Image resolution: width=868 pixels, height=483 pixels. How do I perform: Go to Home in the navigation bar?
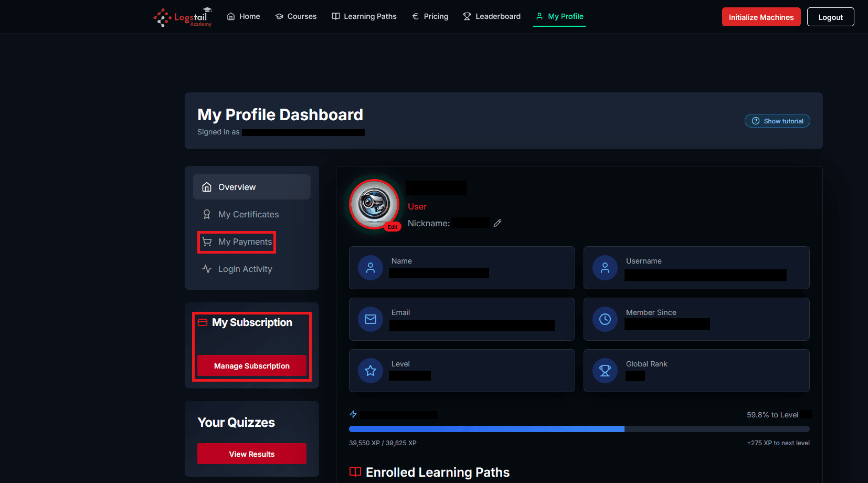[x=244, y=16]
